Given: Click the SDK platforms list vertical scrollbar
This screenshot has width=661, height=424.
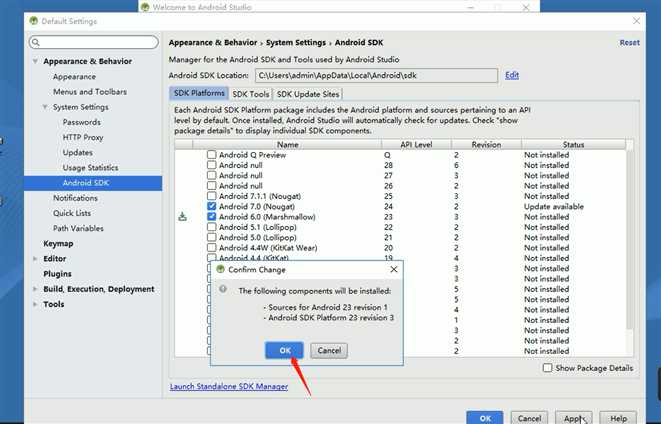Looking at the screenshot, I should click(629, 240).
